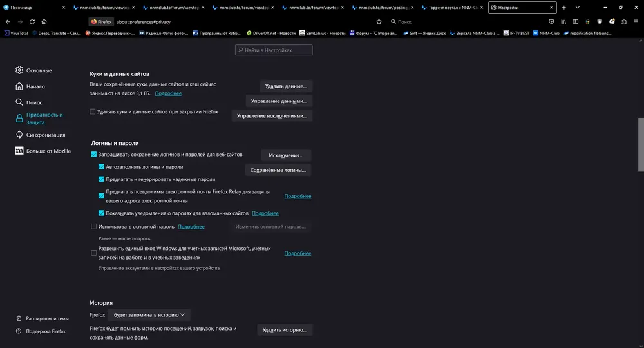Focus the Найти в Настройках search field
Image resolution: width=644 pixels, height=348 pixels.
pyautogui.click(x=274, y=50)
